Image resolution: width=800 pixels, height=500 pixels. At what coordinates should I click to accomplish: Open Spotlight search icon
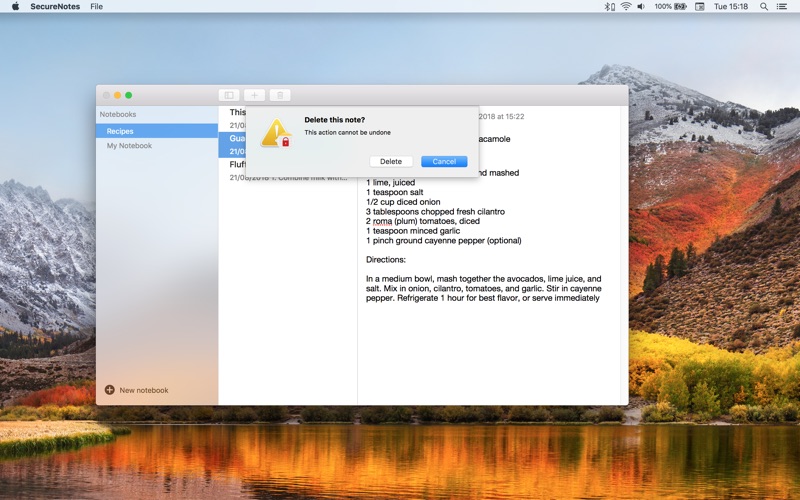coord(764,7)
